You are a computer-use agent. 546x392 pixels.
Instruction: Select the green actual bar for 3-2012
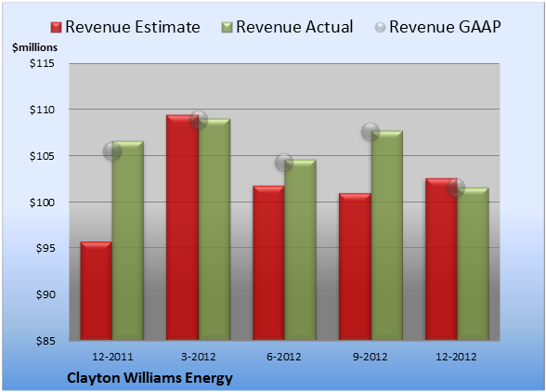[214, 229]
